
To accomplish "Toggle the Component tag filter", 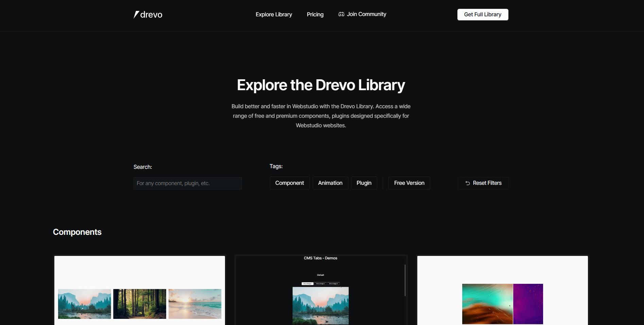I will tap(289, 183).
